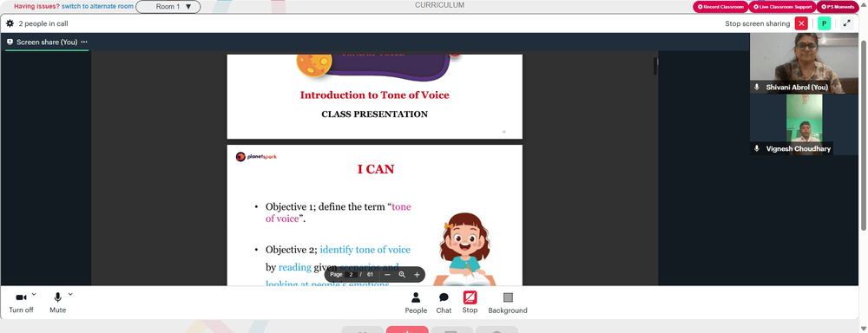Zoom in the PDF with the plus icon

(x=418, y=274)
